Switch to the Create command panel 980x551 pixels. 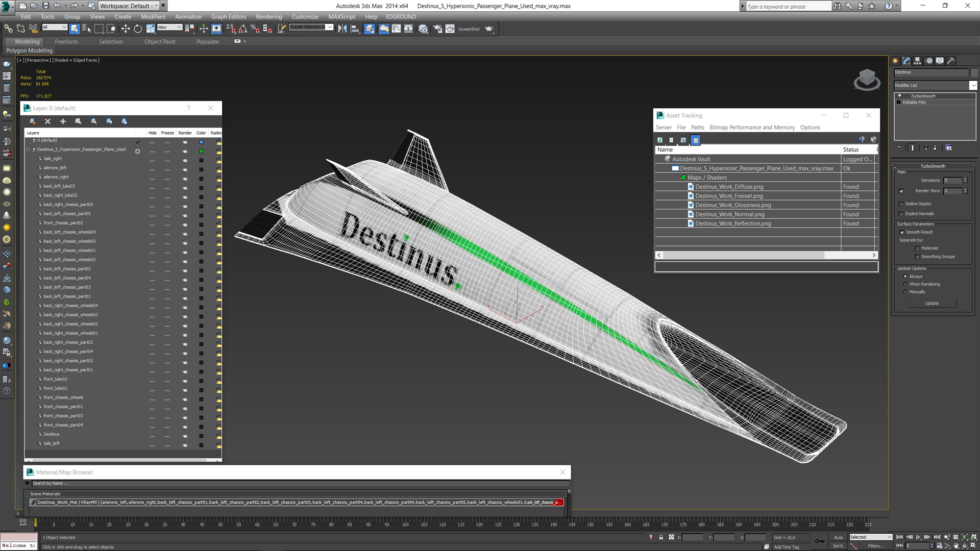[895, 61]
